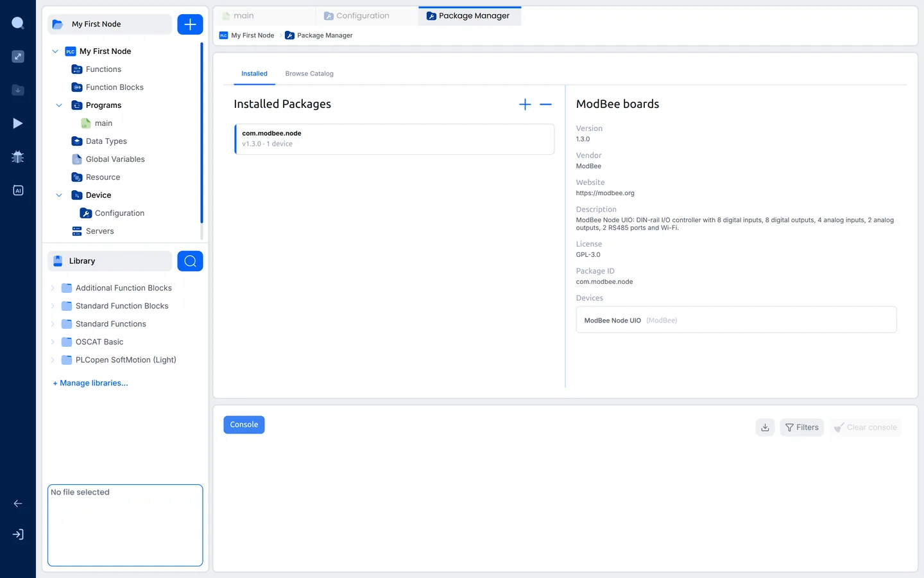Viewport: 924px width, 578px height.
Task: Click Clear console button
Action: [x=866, y=427]
